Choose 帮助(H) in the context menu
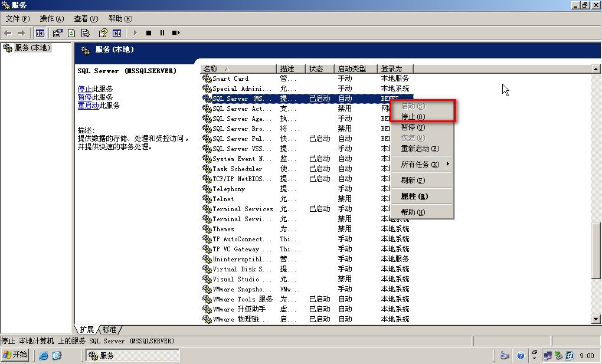Viewport: 602px width, 364px height. [422, 212]
